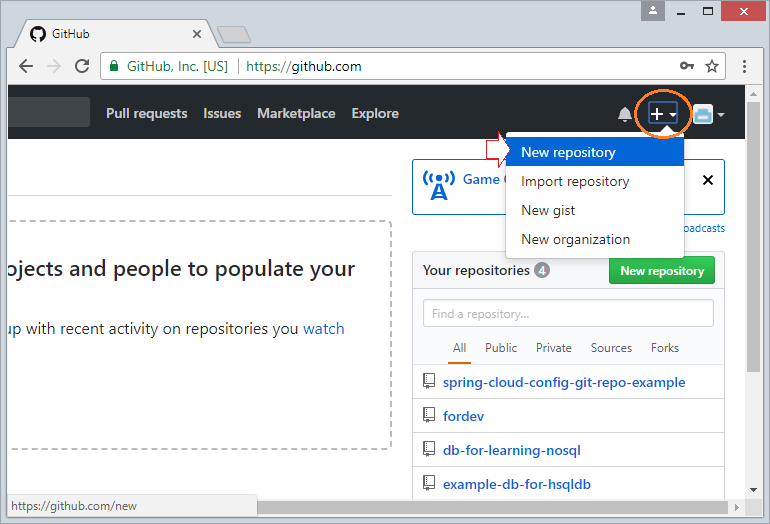The image size is (770, 524).
Task: Click the Chrome profile user icon
Action: pos(653,11)
